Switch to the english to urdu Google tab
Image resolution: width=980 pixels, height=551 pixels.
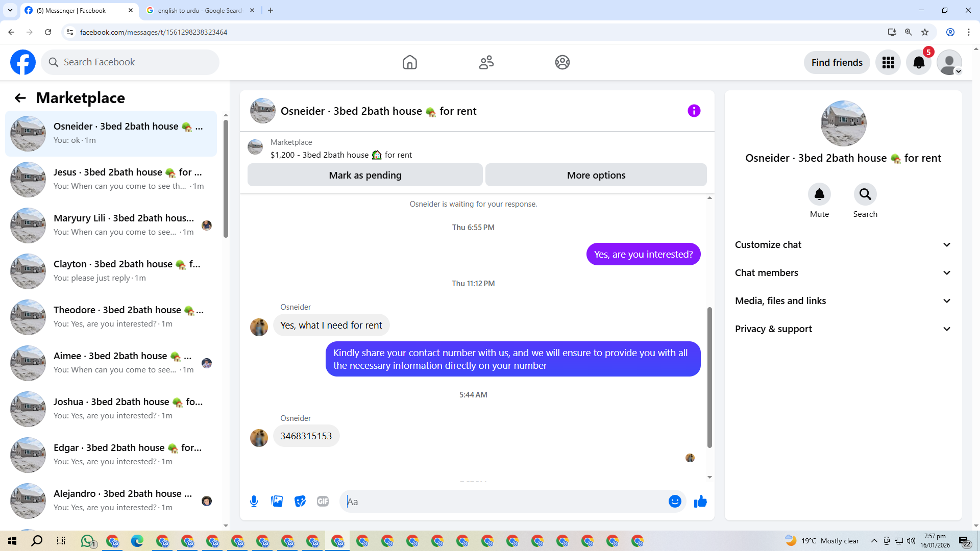[200, 10]
